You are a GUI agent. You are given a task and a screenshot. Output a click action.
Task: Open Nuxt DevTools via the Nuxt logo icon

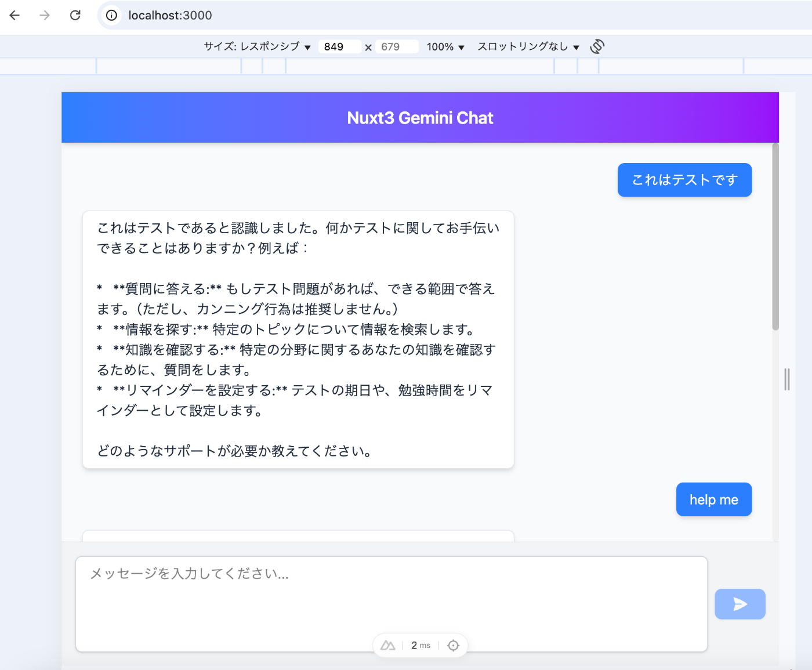387,646
